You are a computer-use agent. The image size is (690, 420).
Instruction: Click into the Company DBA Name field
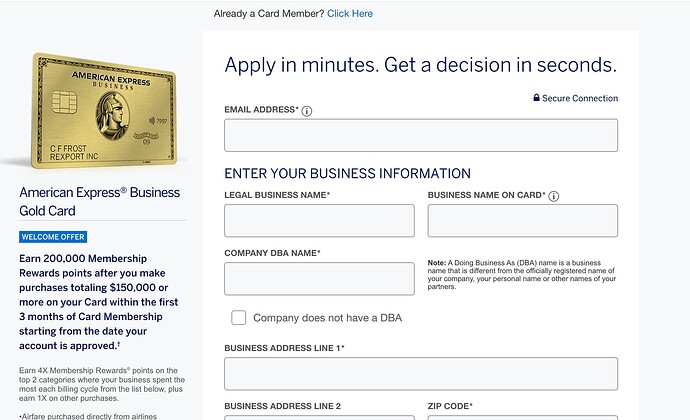pyautogui.click(x=319, y=279)
